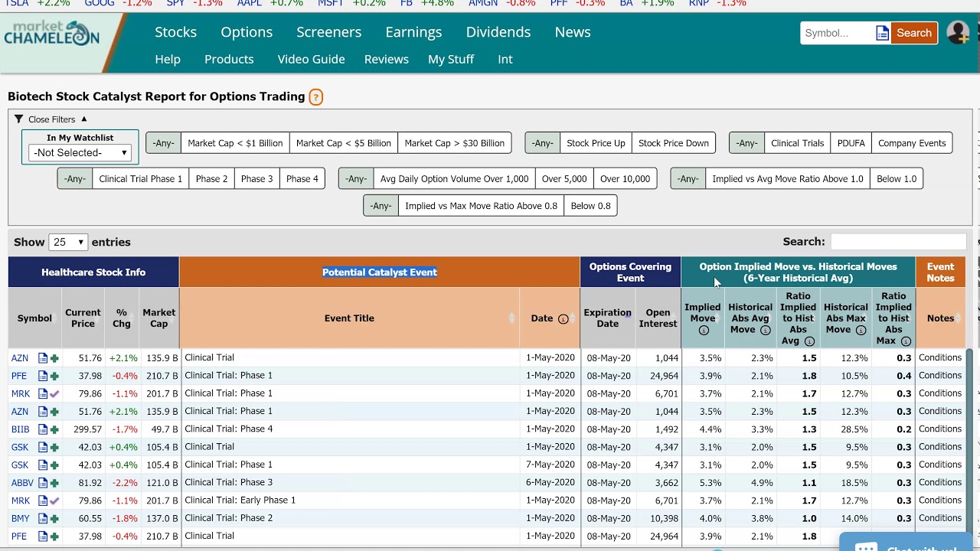The image size is (980, 551).
Task: Open the info icon for Ratio Implied to Hist Abs Max
Action: (x=906, y=341)
